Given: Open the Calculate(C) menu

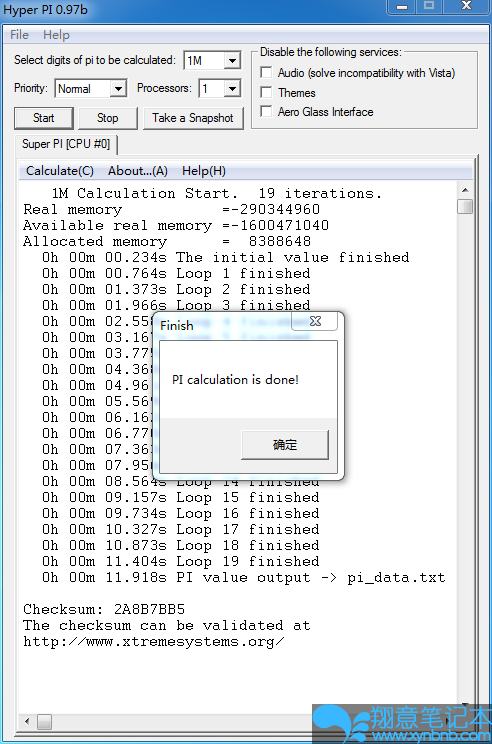Looking at the screenshot, I should [60, 171].
